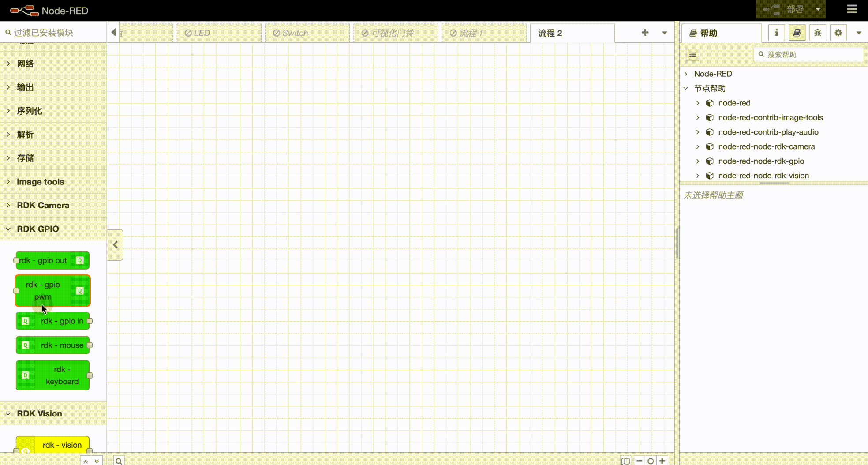Click the Node-RED logo in header
This screenshot has width=868, height=465.
pyautogui.click(x=49, y=11)
